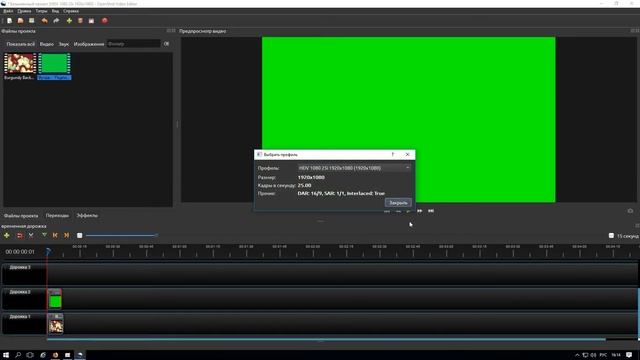
Task: Click the New Project toolbar icon
Action: pyautogui.click(x=9, y=20)
